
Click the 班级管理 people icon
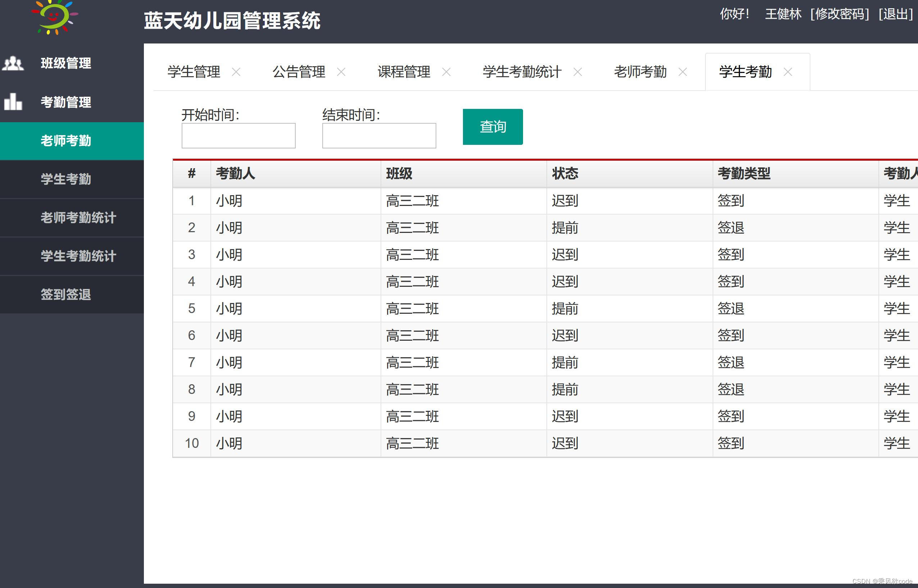(x=13, y=63)
